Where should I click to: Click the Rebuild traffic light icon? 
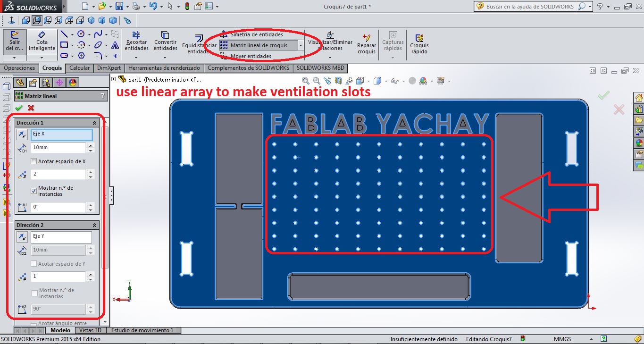pos(187,6)
